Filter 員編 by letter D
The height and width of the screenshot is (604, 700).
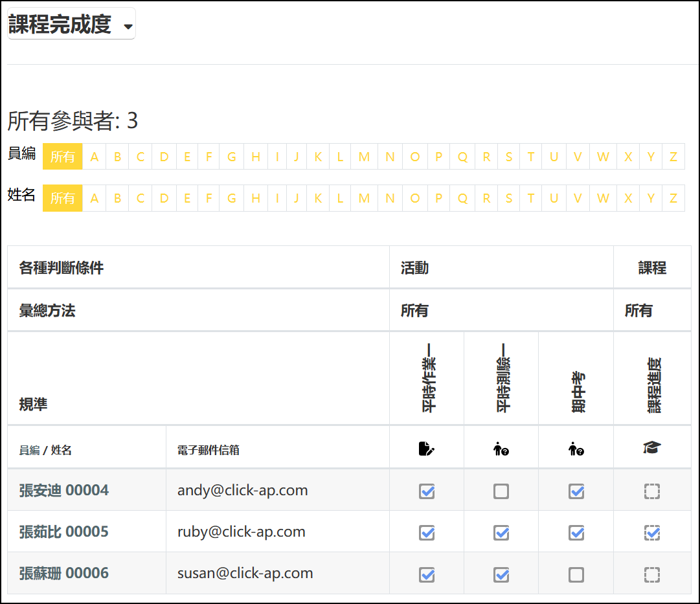[164, 157]
